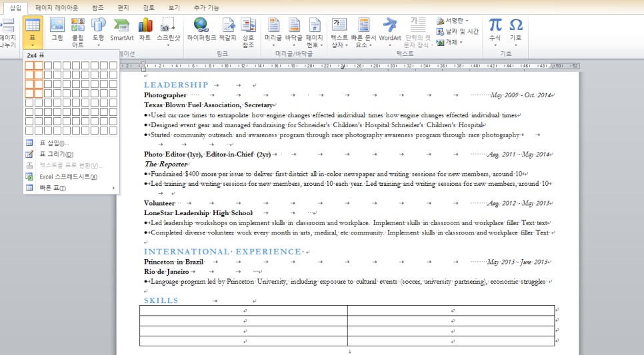Click the 책갈피 (Bookmark) icon

(228, 30)
